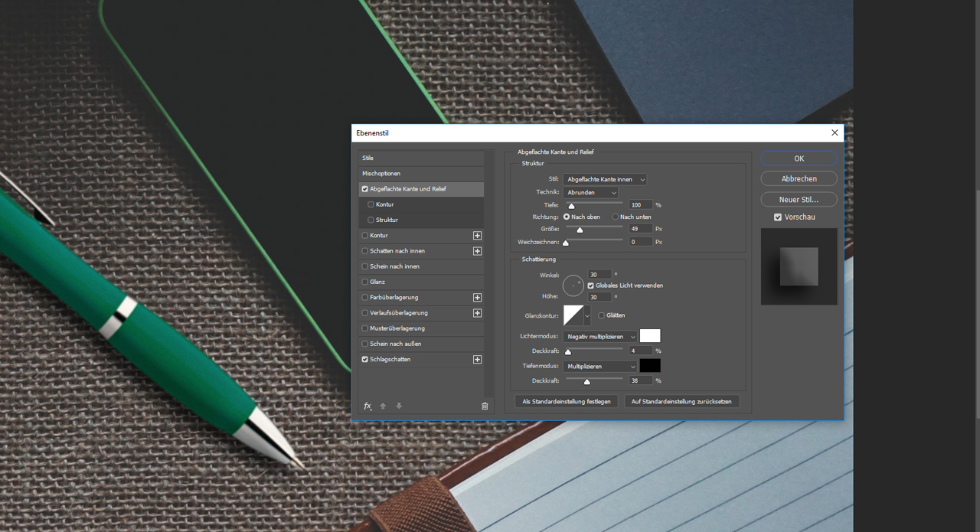Select Musterüberlagerung in effects list
980x532 pixels.
pos(422,328)
